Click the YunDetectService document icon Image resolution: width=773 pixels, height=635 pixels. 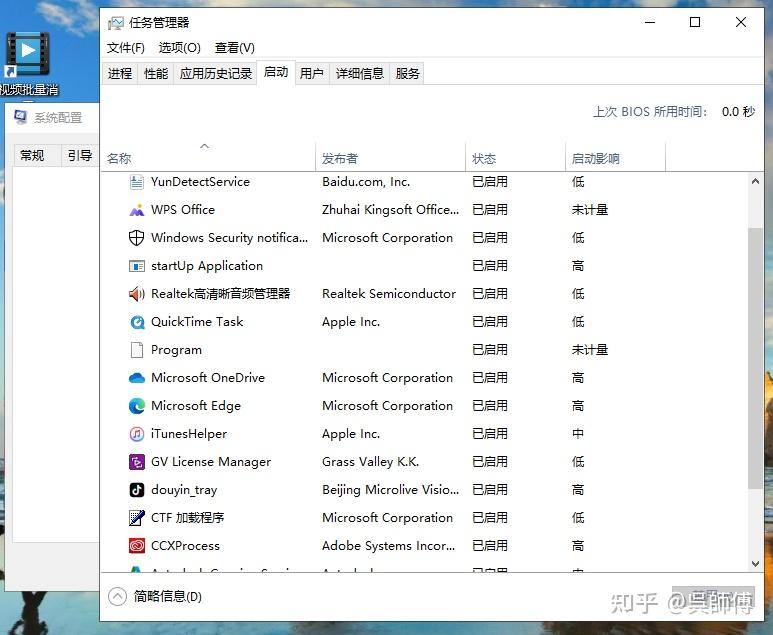(x=137, y=182)
